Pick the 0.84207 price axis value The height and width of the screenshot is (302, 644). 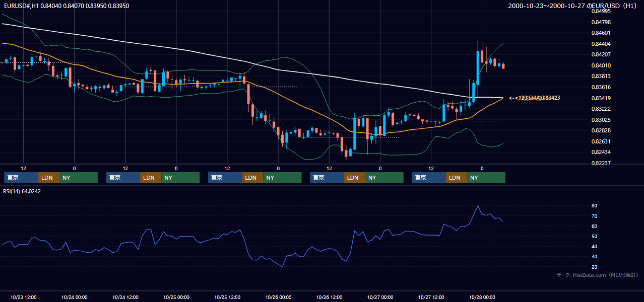click(x=601, y=54)
